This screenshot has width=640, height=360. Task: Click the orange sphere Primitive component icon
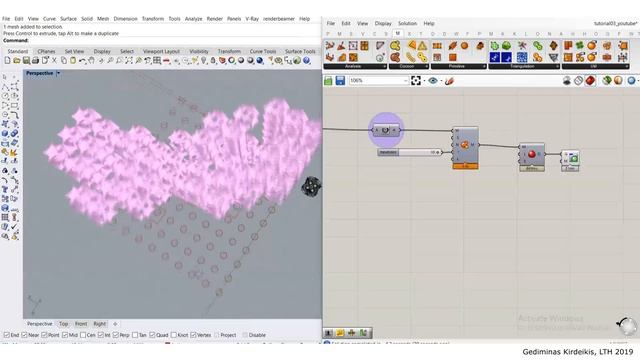(x=464, y=46)
